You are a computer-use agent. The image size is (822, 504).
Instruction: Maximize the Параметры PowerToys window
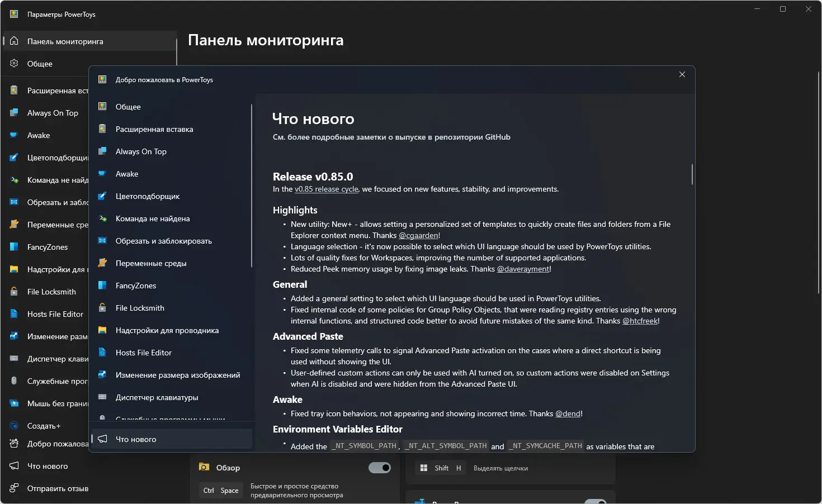(783, 9)
